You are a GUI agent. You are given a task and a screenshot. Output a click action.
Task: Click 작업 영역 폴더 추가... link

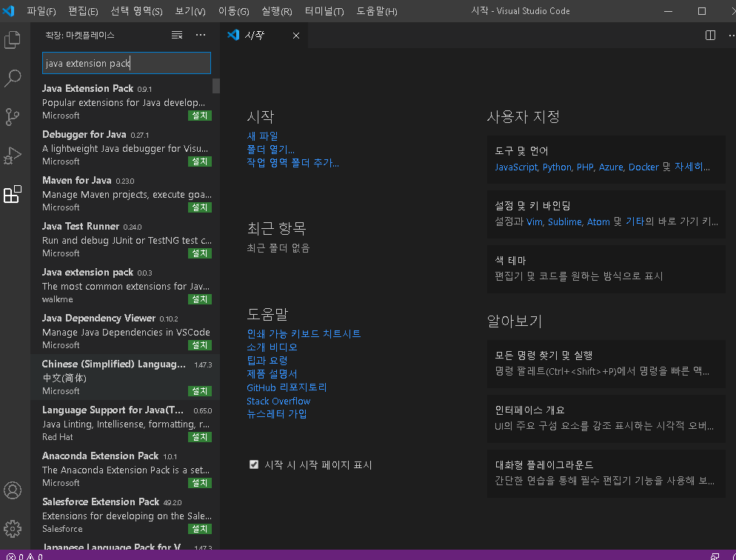click(293, 163)
